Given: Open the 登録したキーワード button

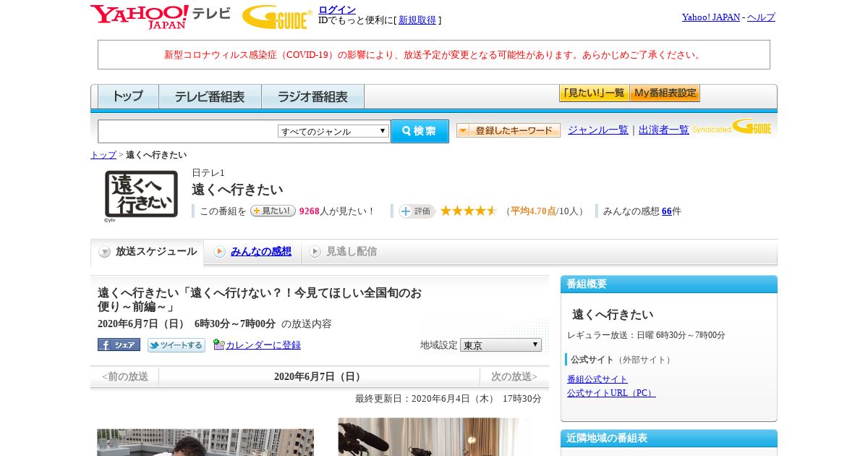Looking at the screenshot, I should (x=509, y=130).
